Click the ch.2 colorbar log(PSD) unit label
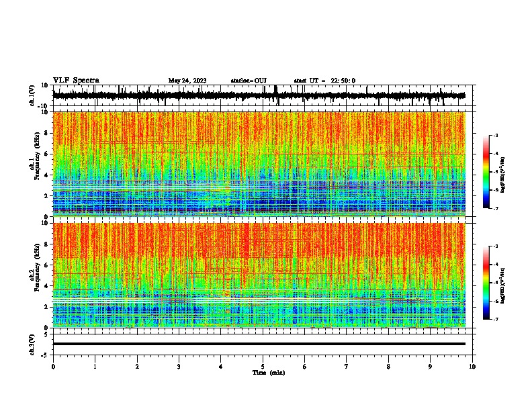Viewport: 532px width, 411px height. click(502, 285)
